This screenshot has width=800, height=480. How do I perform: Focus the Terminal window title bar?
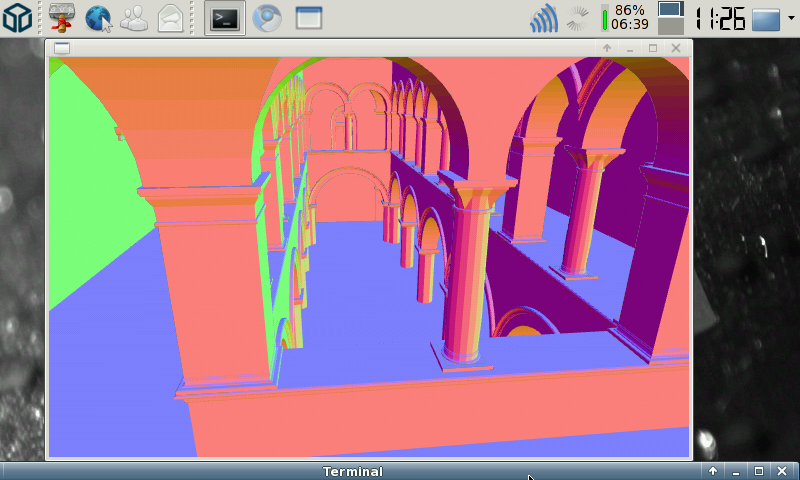352,471
